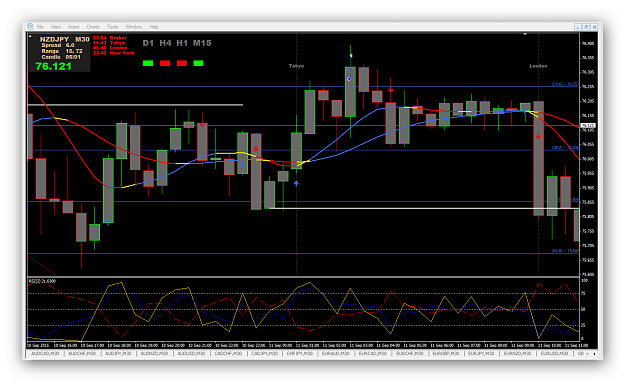
Task: Click the M15 timeframe label
Action: [202, 43]
